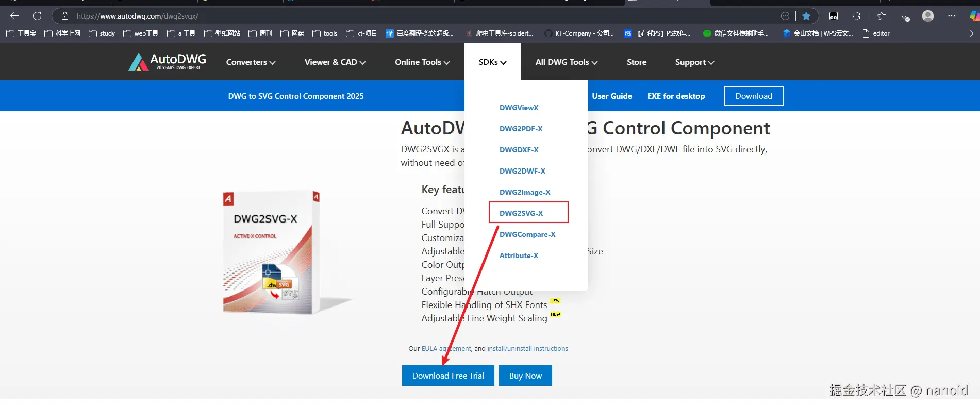Image resolution: width=980 pixels, height=409 pixels.
Task: Open the browser Downloads icon
Action: point(905,16)
